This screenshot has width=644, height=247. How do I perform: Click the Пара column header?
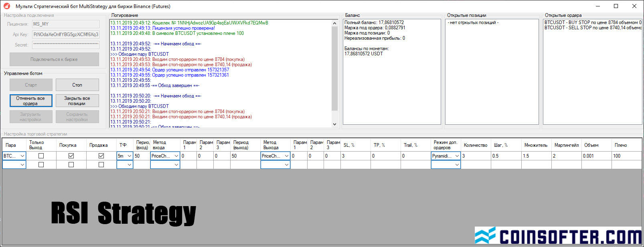(x=14, y=145)
